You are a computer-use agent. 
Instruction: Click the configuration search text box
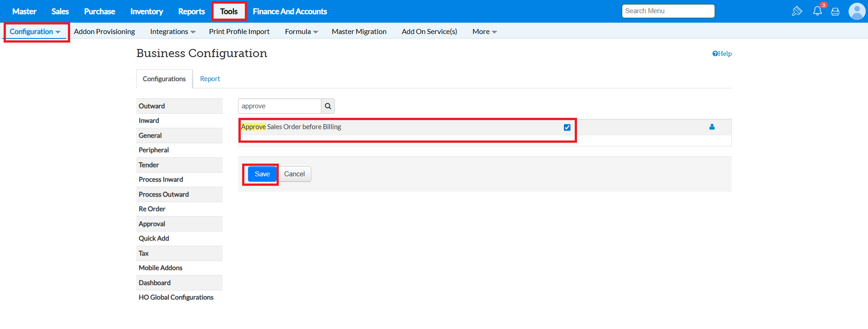279,106
